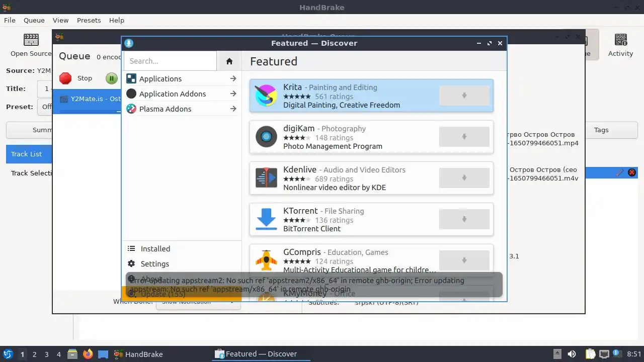Click the clipboard icon in system tray
Screen dimensions: 644x362
click(590, 354)
